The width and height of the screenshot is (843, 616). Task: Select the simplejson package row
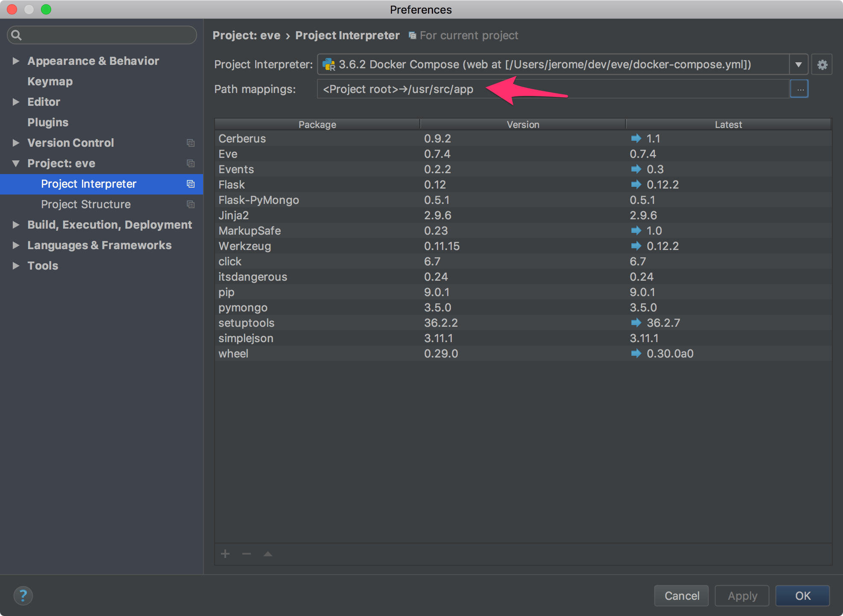(523, 338)
